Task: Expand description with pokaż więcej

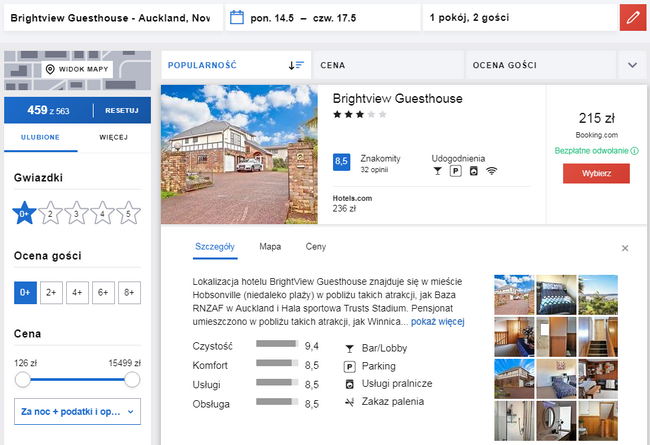Action: pos(437,322)
